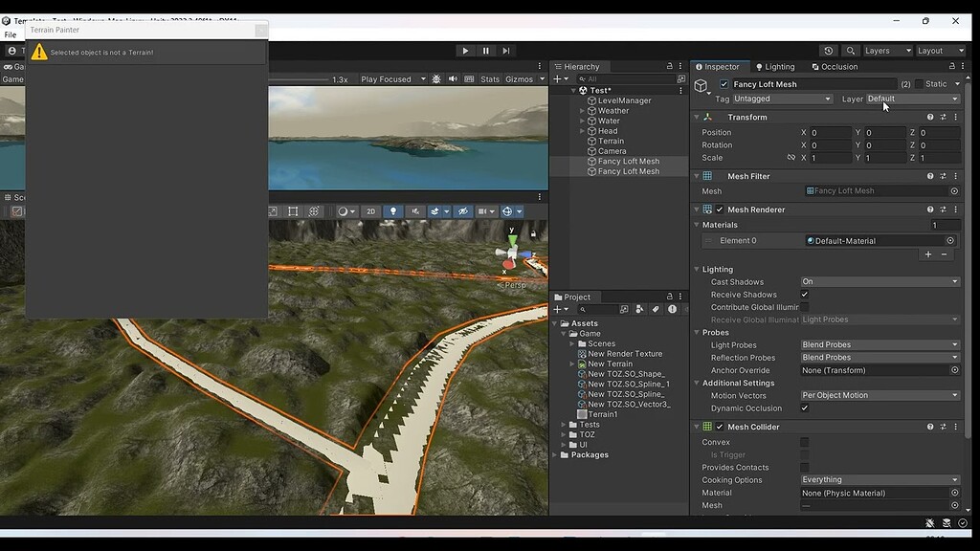The image size is (980, 551).
Task: Toggle the Static checkbox for Fancy Loft Mesh
Action: point(920,83)
